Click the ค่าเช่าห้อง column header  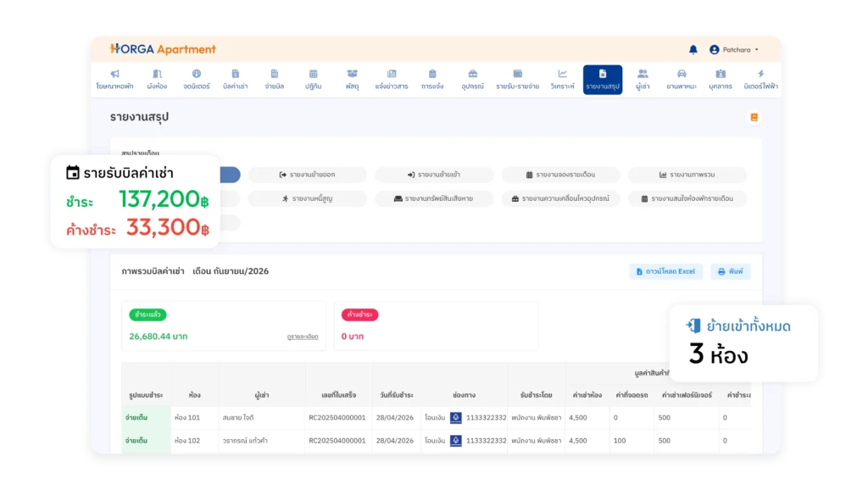point(587,395)
